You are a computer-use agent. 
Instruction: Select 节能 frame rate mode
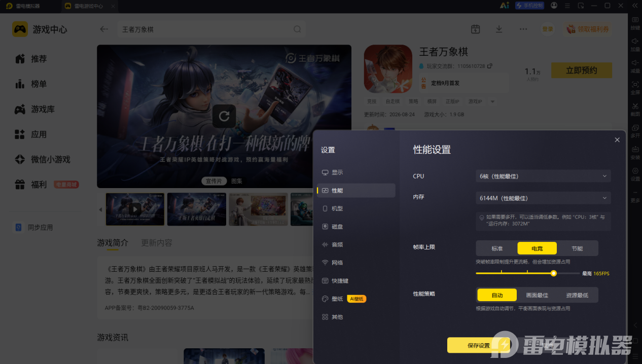point(577,248)
